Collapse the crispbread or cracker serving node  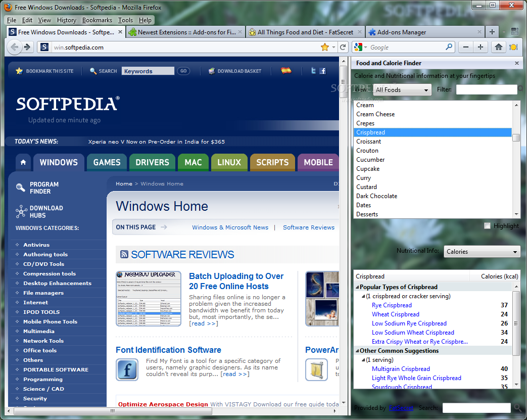point(363,296)
